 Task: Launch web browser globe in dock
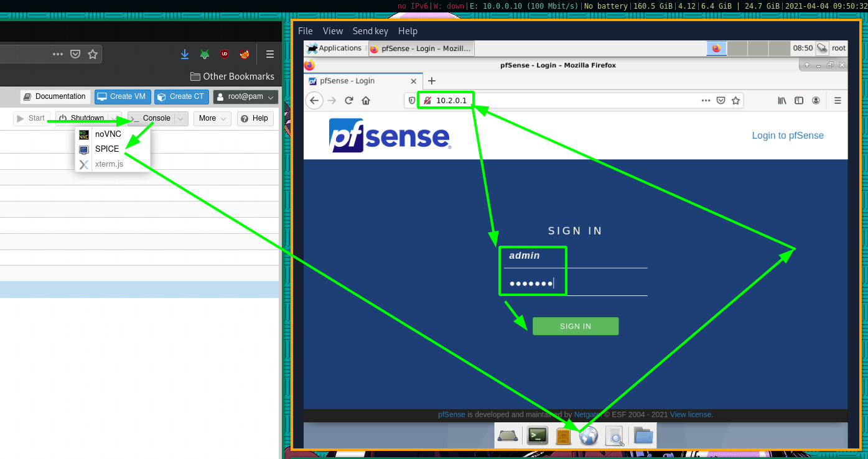[x=588, y=436]
